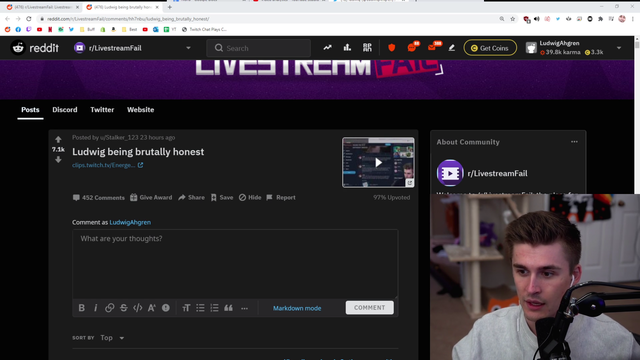The height and width of the screenshot is (360, 640).
Task: Apply strikethrough in comment editor
Action: point(124,308)
